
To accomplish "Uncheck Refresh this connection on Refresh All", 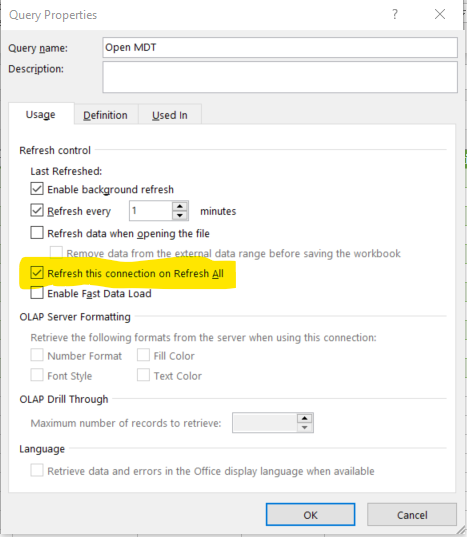I will coord(37,273).
